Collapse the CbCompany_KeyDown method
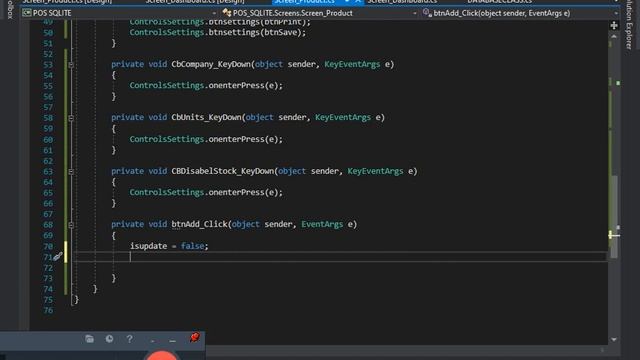 (71, 64)
